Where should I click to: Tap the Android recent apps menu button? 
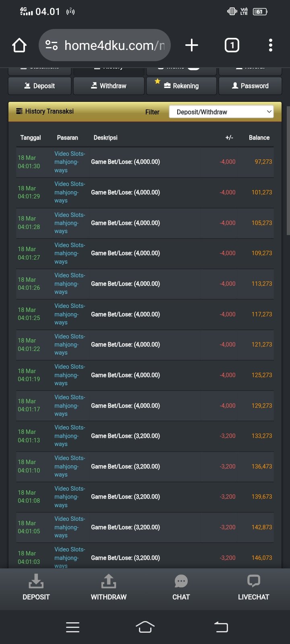click(x=72, y=627)
